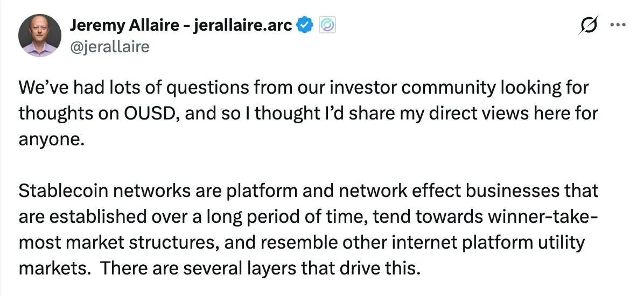The image size is (644, 296).
Task: Click the Circle affiliation badge beside the name
Action: click(x=327, y=26)
